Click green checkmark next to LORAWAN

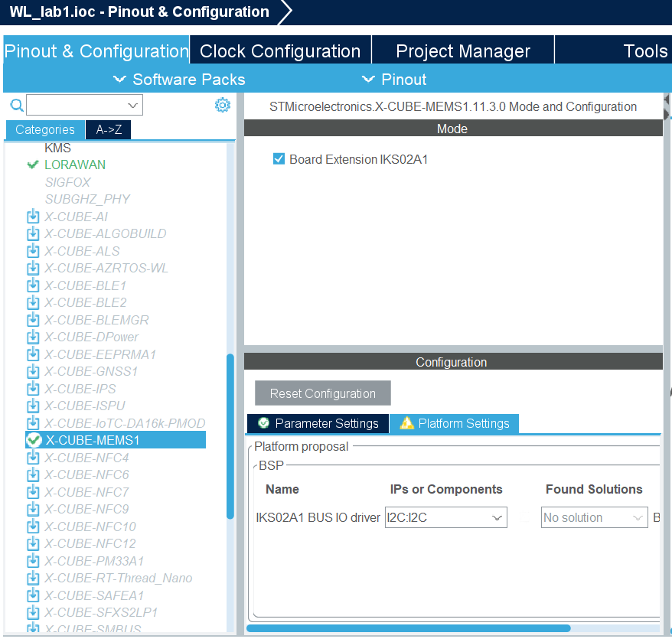point(33,165)
